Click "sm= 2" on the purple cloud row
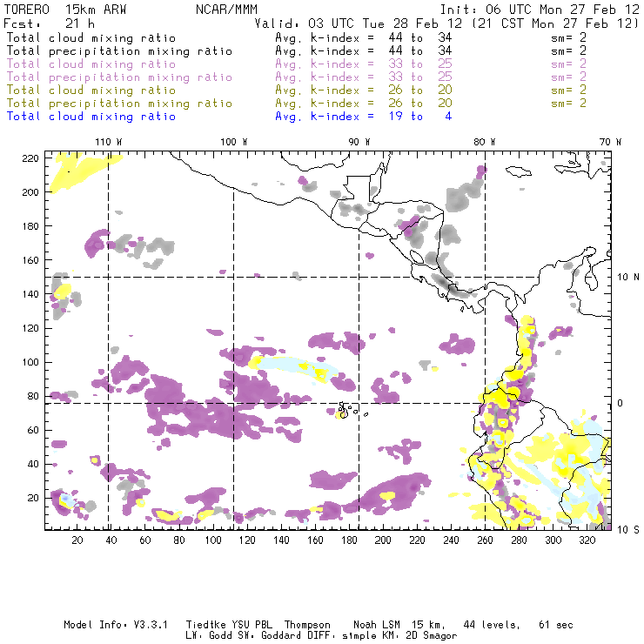Image resolution: width=644 pixels, height=644 pixels. click(569, 64)
